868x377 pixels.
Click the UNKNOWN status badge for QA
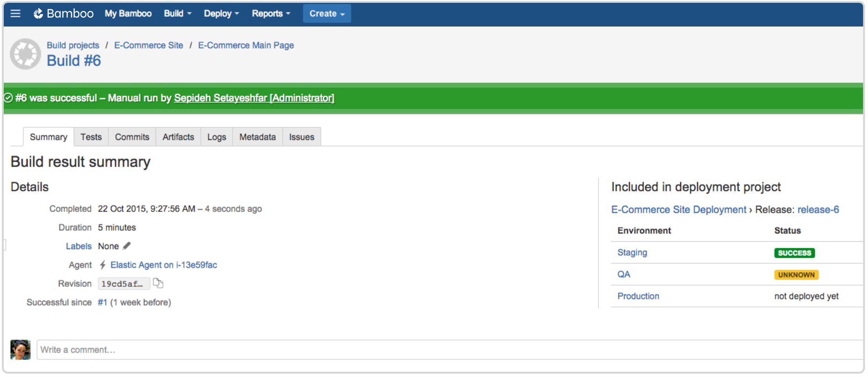click(x=796, y=275)
